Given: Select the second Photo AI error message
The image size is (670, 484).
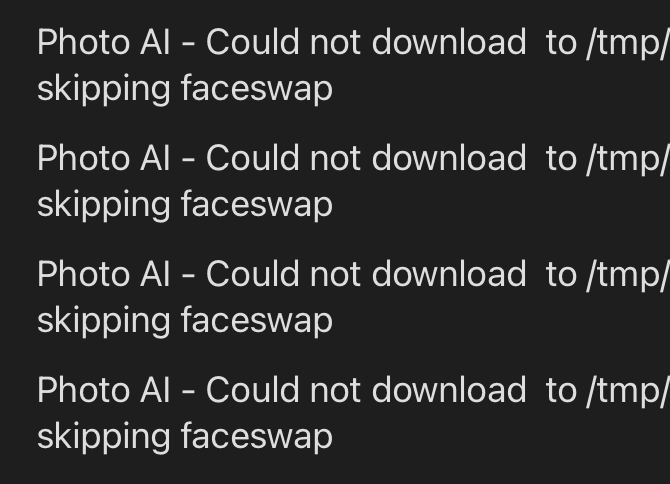Looking at the screenshot, I should 353,182.
